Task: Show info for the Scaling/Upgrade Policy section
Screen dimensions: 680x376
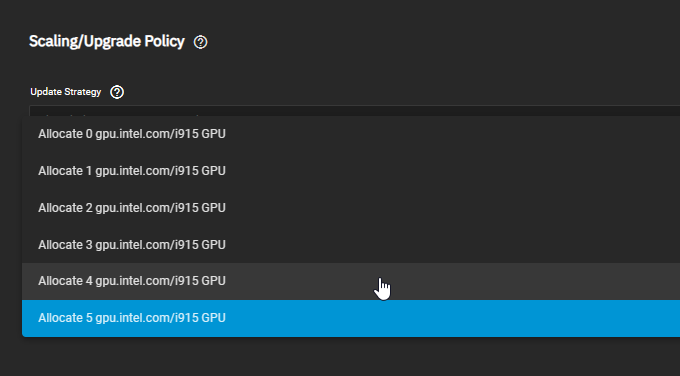Action: point(200,42)
